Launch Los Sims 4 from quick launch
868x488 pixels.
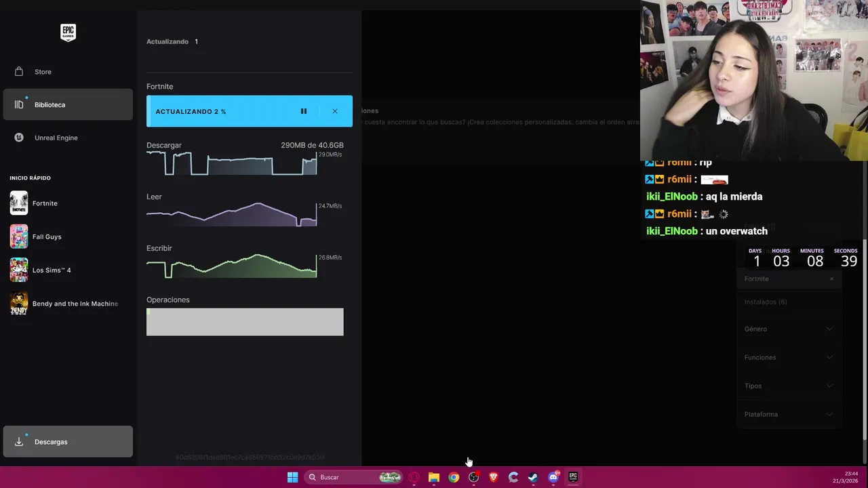(x=68, y=270)
